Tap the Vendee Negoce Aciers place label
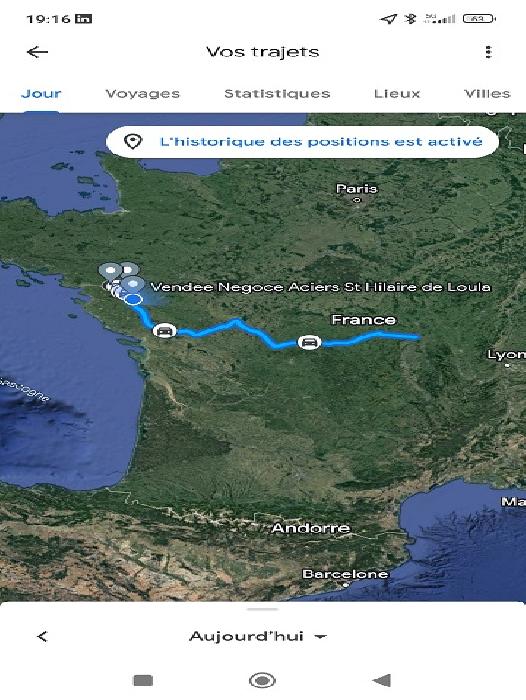526x700 pixels. 320,287
